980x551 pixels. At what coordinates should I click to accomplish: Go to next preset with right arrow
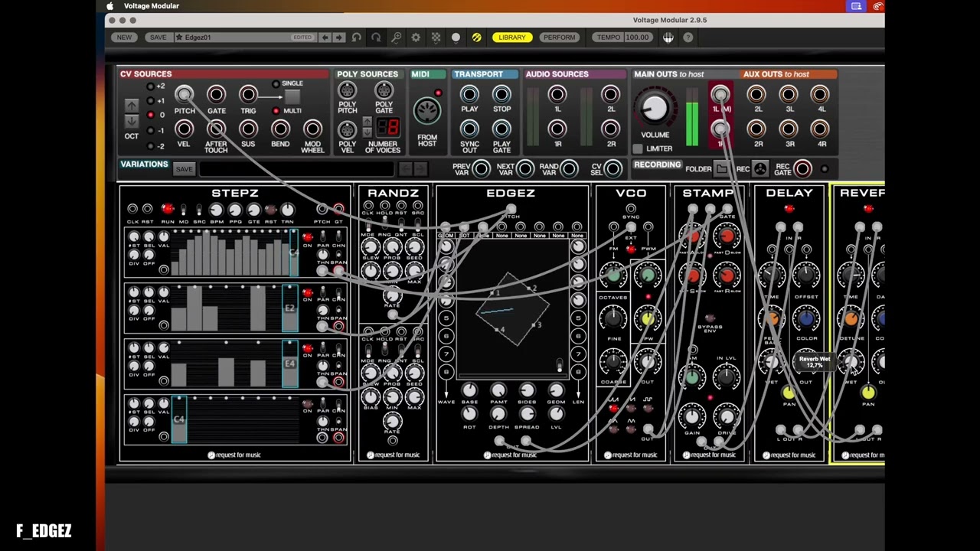point(339,37)
